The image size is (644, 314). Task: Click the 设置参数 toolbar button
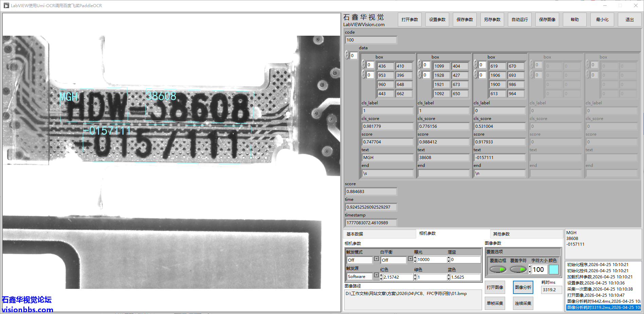point(437,20)
